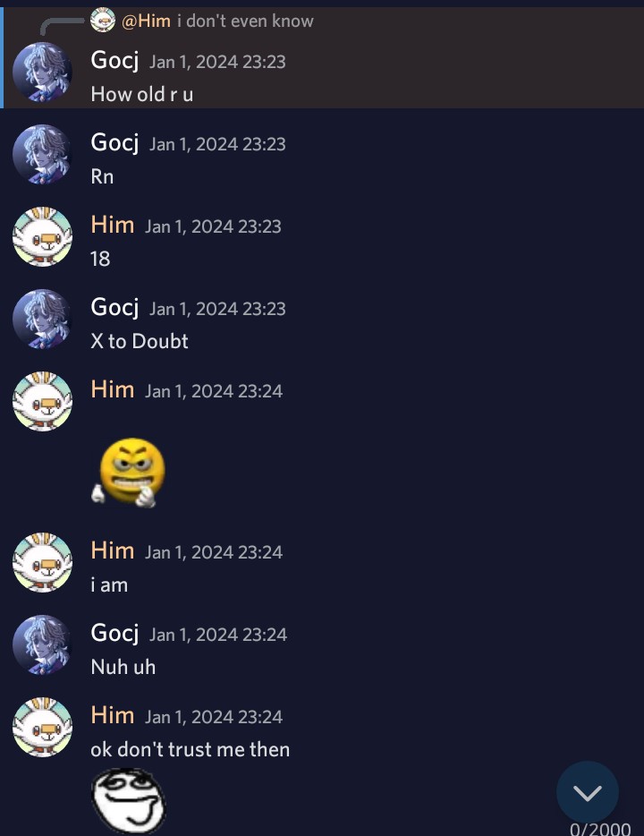Click username Gocj above 'How old r u'

tap(115, 60)
